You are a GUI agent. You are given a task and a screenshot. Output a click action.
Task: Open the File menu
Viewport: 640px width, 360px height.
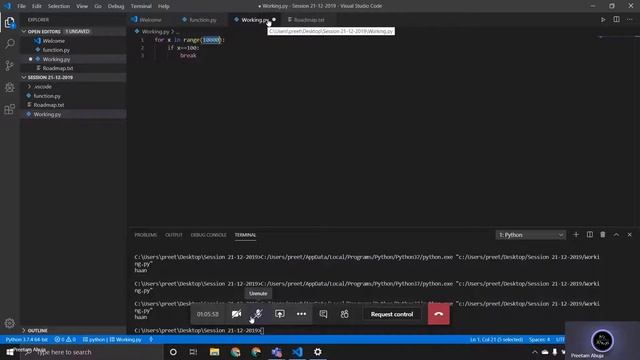point(21,6)
